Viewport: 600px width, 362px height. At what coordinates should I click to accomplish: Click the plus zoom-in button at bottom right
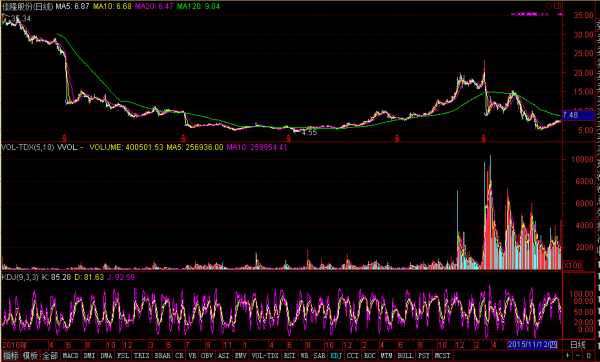point(567,356)
